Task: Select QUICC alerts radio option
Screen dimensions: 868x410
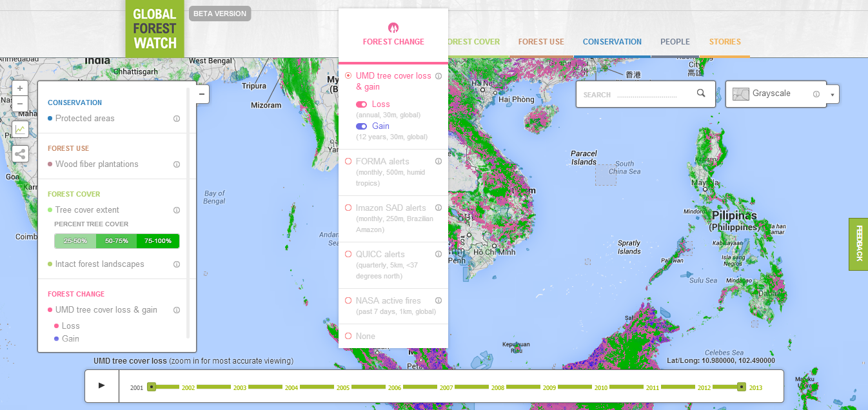Action: [348, 255]
